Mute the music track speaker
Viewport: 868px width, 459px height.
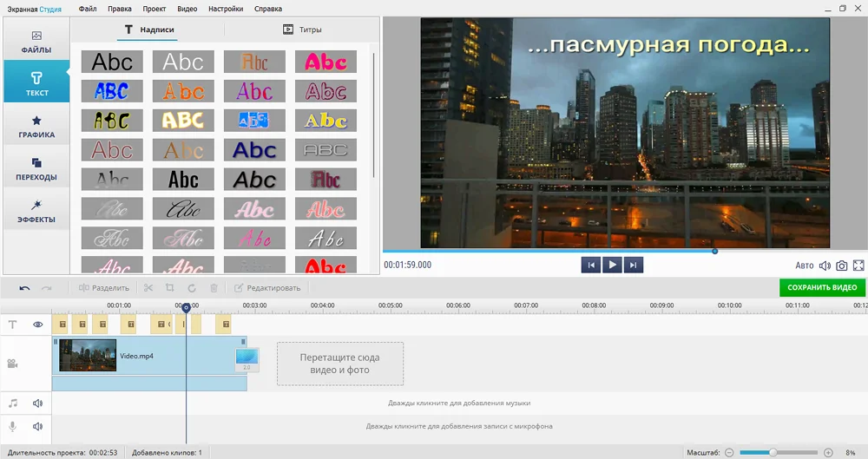[37, 403]
